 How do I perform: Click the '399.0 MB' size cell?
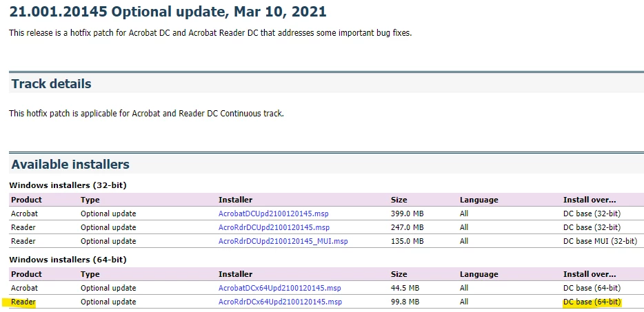[407, 214]
